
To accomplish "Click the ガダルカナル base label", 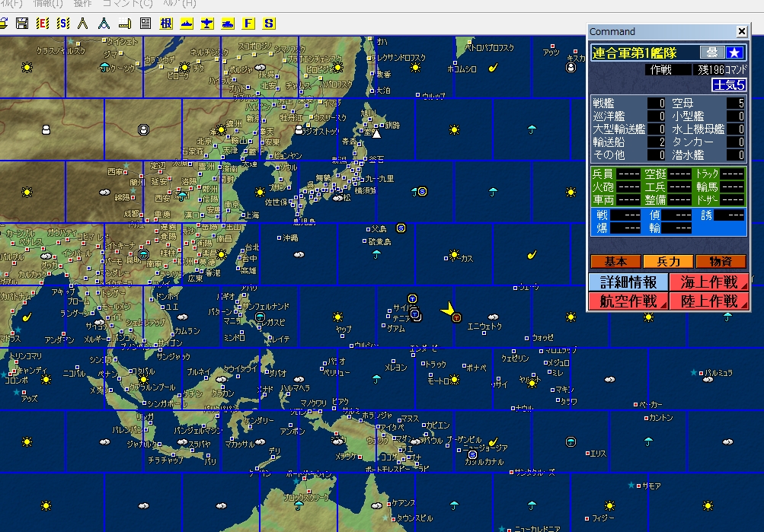I will click(x=484, y=462).
